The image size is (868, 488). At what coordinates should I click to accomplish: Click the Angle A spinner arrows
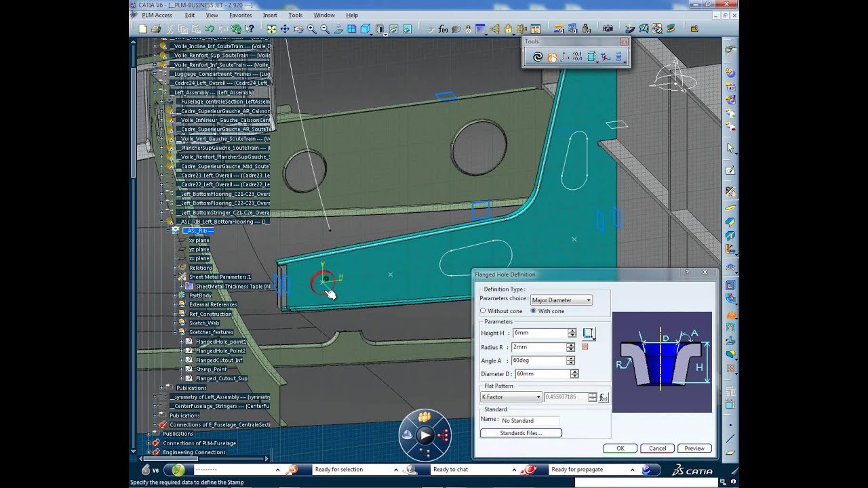tap(572, 361)
